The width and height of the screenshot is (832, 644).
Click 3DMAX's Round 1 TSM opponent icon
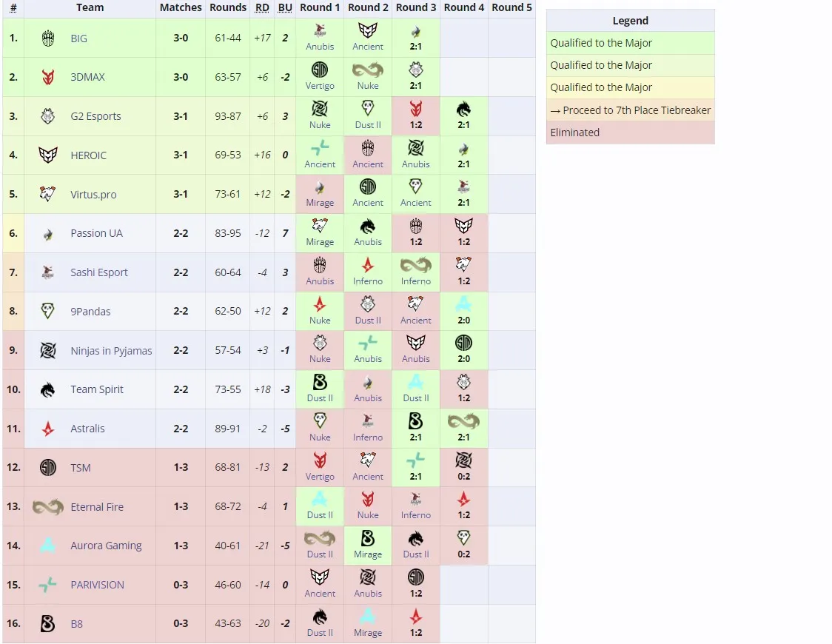(320, 70)
